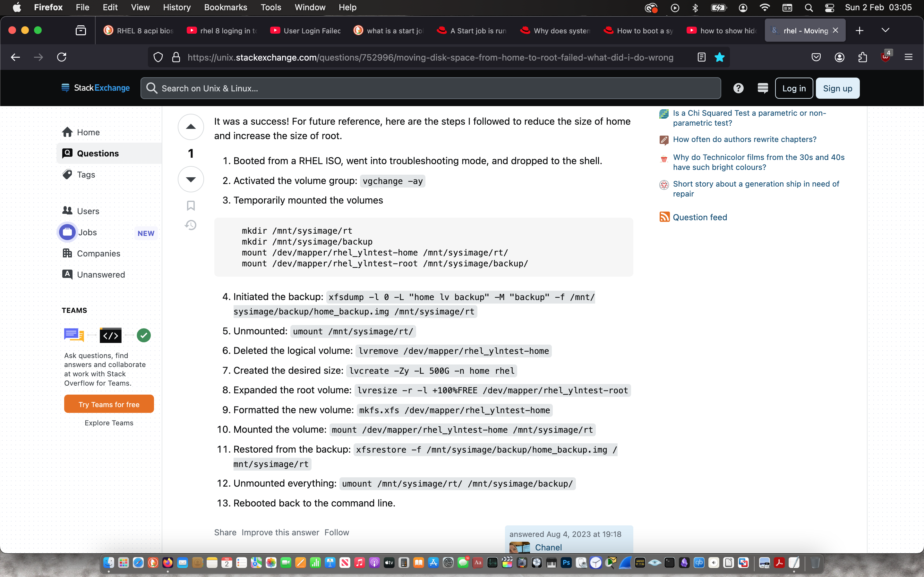Image resolution: width=924 pixels, height=577 pixels.
Task: Open the Bookmarks menu
Action: 225,7
